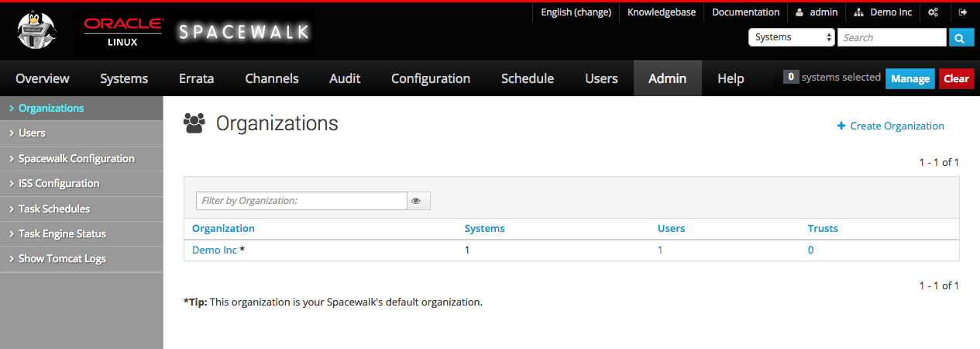Click the eye icon beside organization filter

[x=417, y=201]
